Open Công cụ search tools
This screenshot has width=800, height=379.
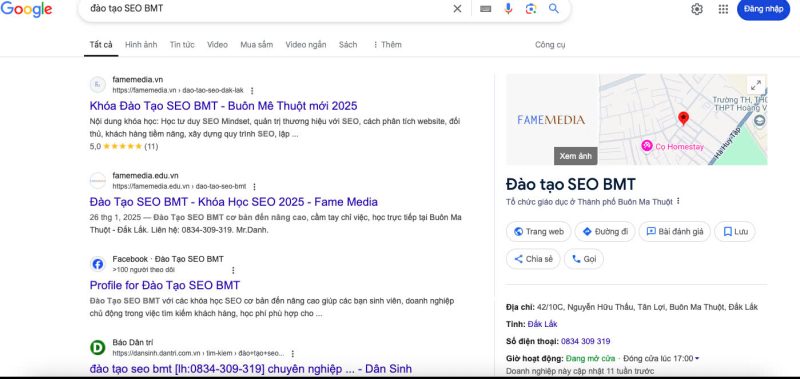tap(550, 45)
